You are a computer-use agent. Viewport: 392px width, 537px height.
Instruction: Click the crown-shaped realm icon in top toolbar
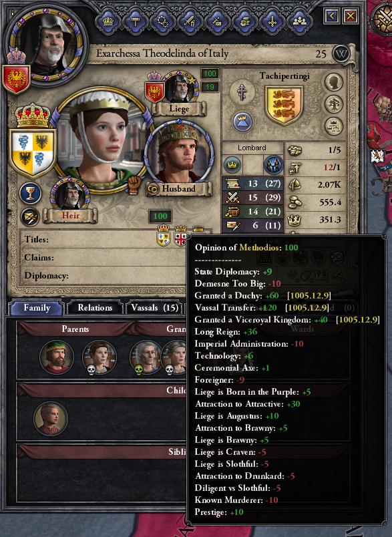[108, 21]
